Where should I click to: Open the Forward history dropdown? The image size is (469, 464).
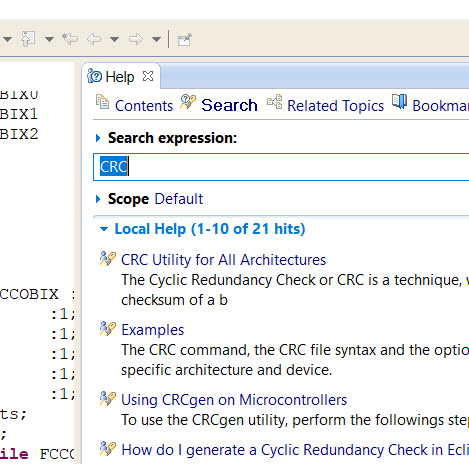coord(156,39)
